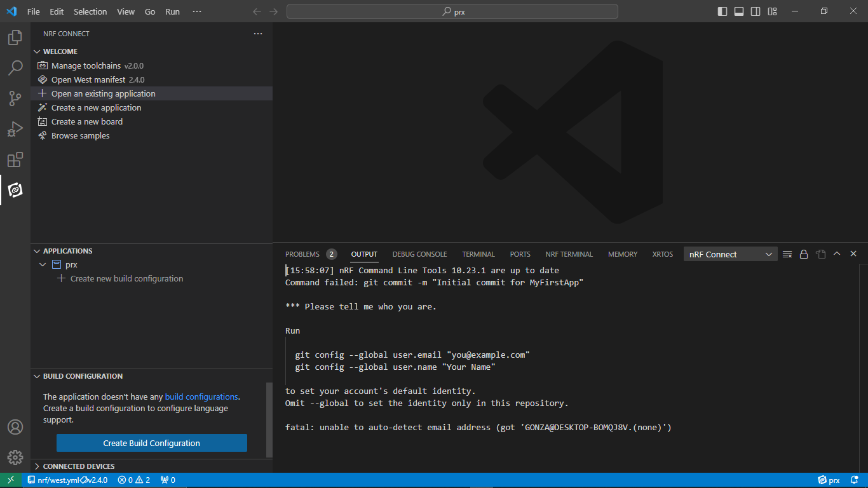Viewport: 868px width, 488px height.
Task: Open the nRF Connect output channel dropdown
Action: 731,254
